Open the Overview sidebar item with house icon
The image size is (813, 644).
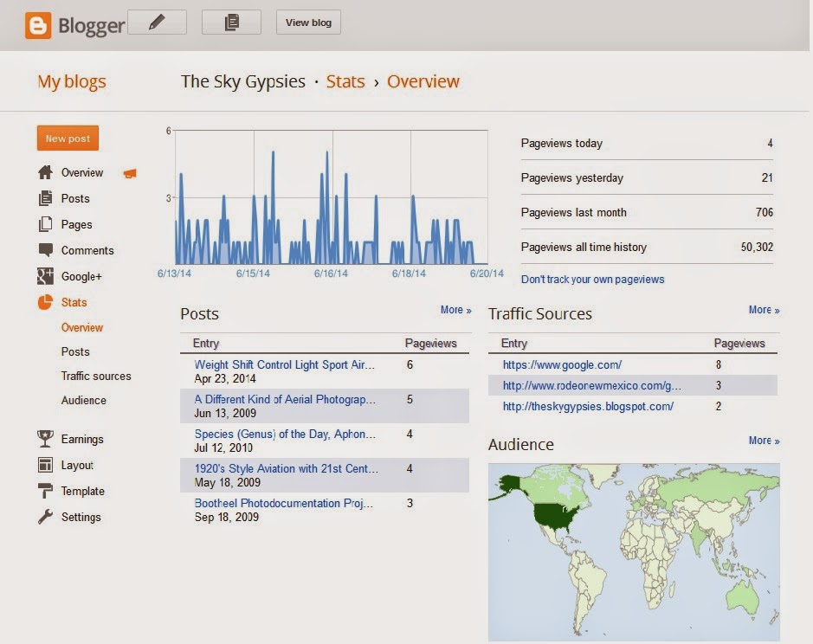click(82, 172)
